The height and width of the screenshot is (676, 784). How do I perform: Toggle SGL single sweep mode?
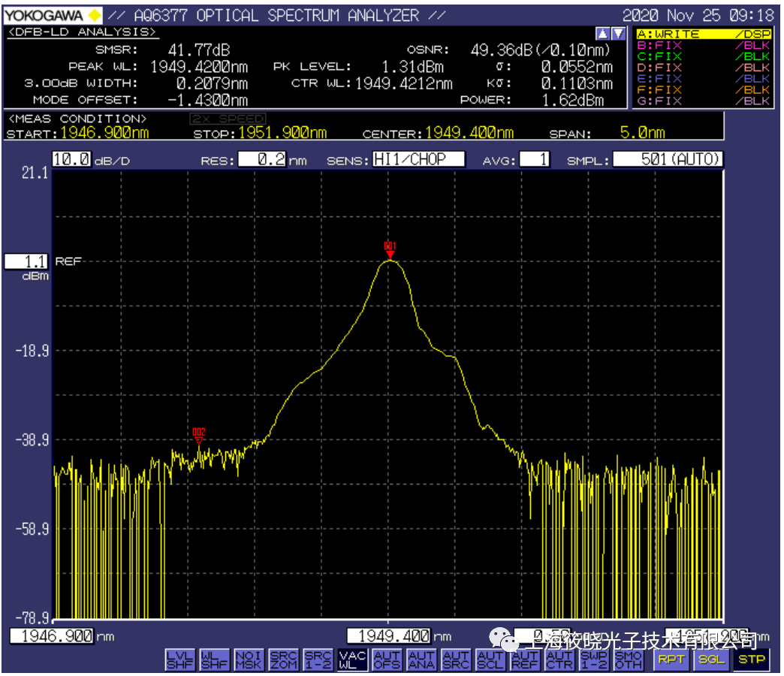point(710,659)
